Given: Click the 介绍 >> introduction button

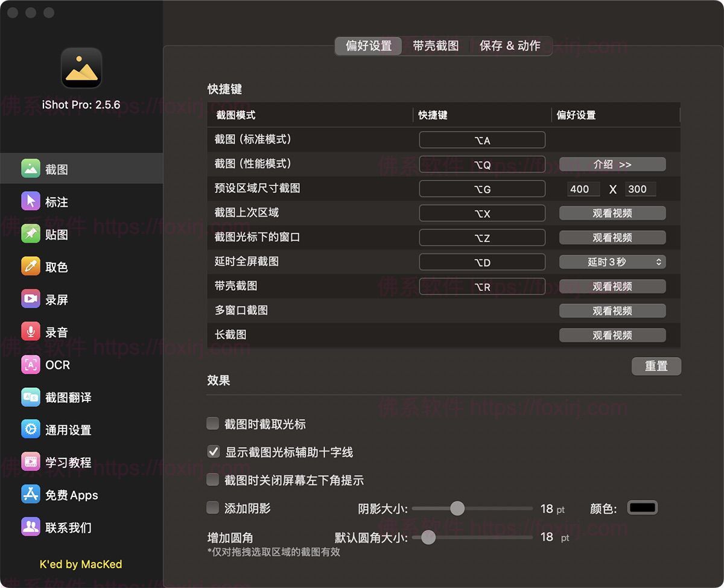Looking at the screenshot, I should point(612,164).
